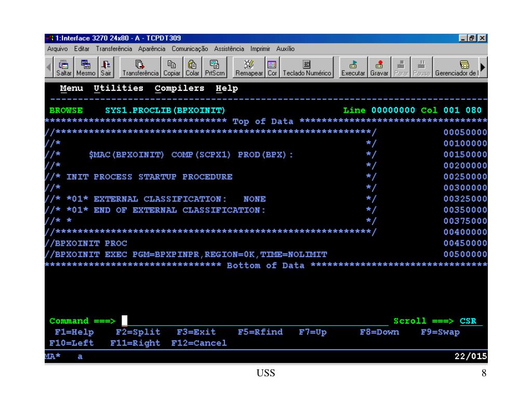
Task: Click the EXTERNAL CLASSIFICATION: NONE line
Action: (x=166, y=199)
